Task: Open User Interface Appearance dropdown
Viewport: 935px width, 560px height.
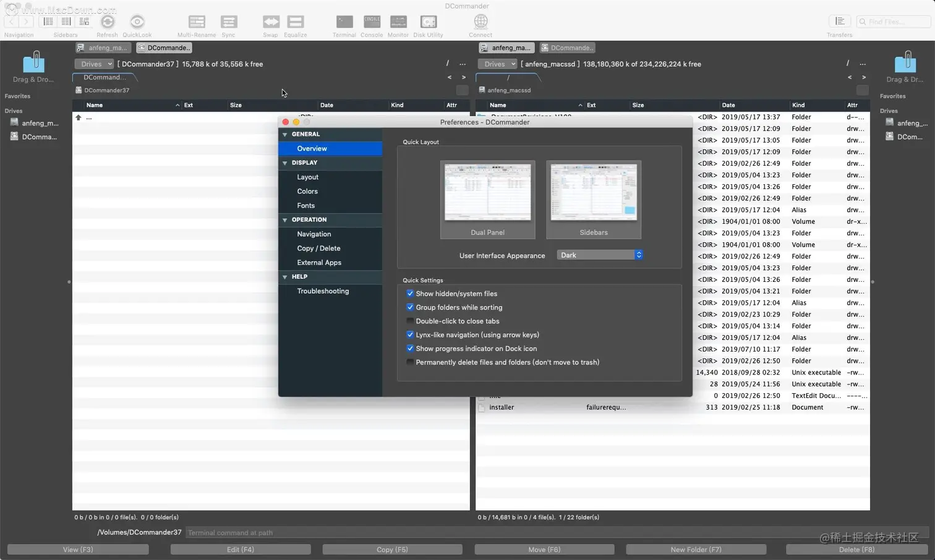Action: 600,255
